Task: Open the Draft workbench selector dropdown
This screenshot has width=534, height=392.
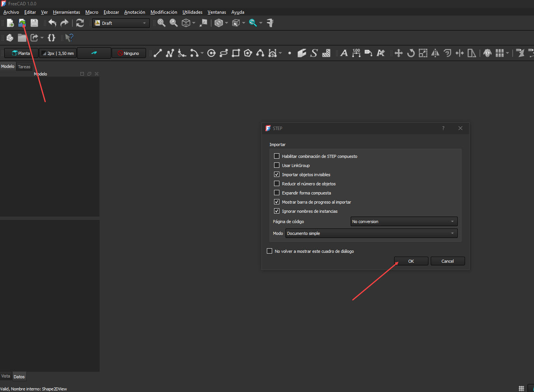Action: [121, 23]
